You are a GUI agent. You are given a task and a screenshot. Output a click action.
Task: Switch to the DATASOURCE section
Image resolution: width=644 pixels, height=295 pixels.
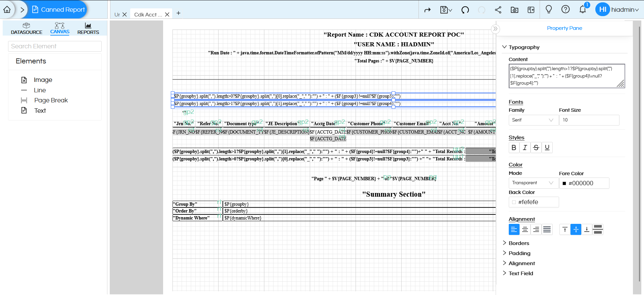(27, 29)
